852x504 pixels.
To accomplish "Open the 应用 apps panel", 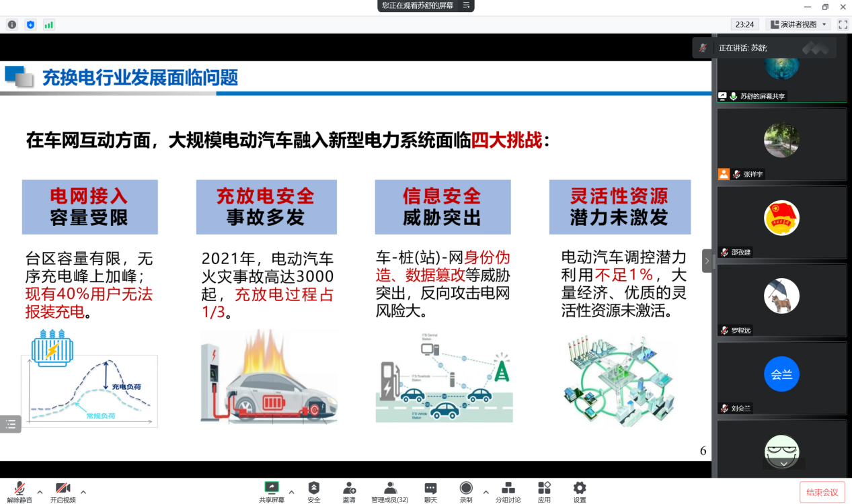I will click(544, 492).
